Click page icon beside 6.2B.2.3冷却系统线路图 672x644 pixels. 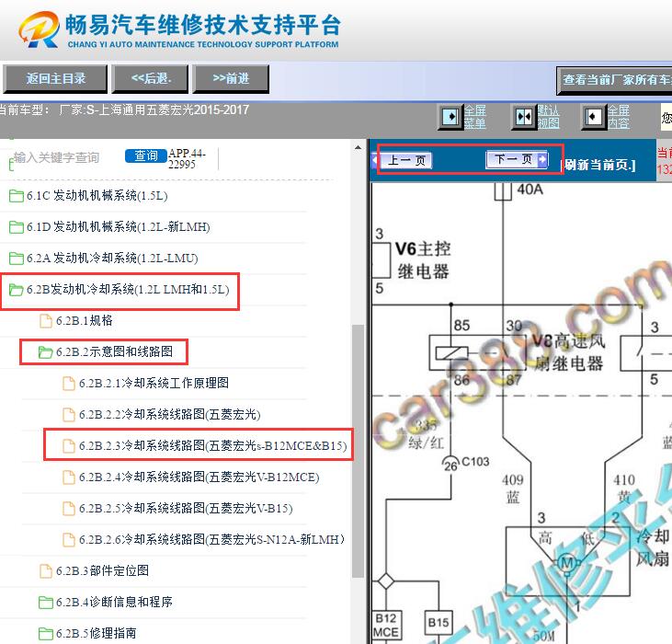69,446
